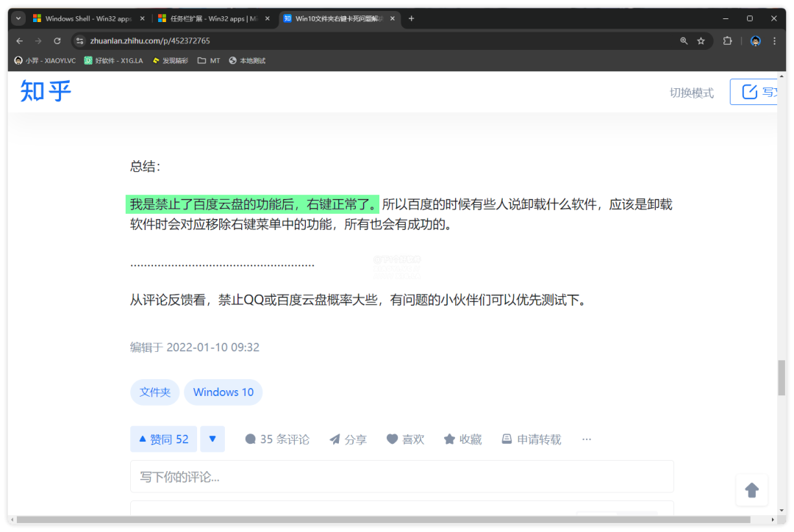Go back to the previous page
This screenshot has width=794, height=532.
tap(20, 41)
